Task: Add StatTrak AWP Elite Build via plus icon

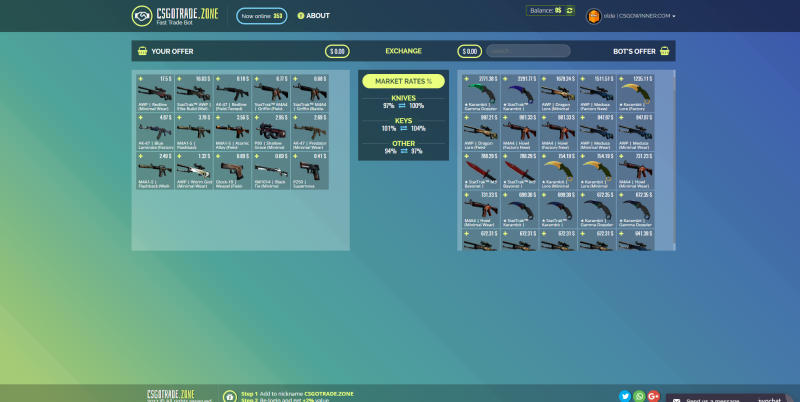Action: click(x=179, y=79)
